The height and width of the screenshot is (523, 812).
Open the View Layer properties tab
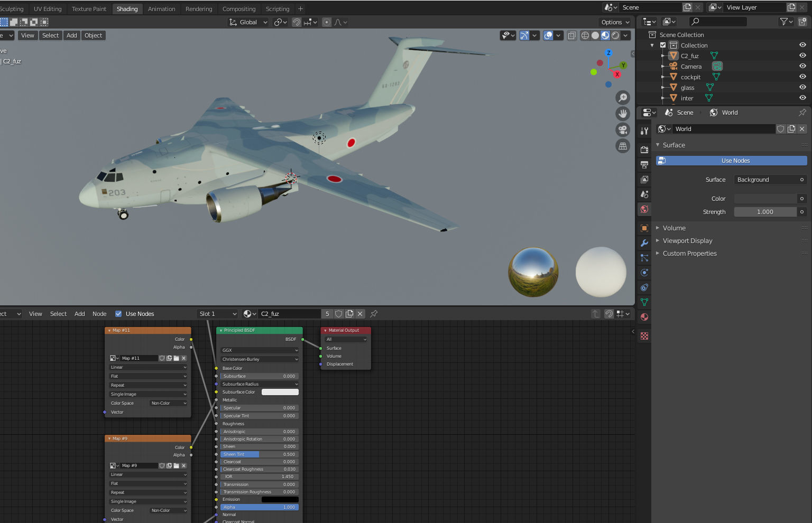(x=644, y=179)
